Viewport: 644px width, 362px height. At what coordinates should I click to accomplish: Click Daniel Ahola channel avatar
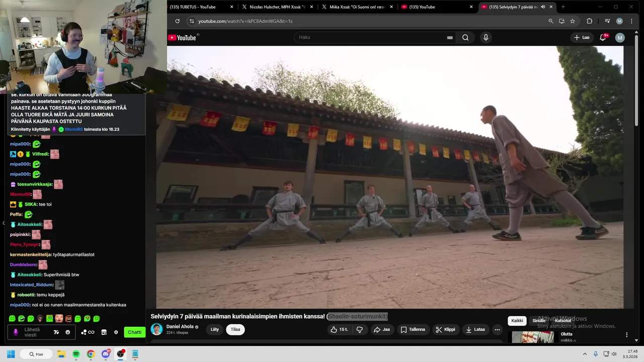(156, 329)
